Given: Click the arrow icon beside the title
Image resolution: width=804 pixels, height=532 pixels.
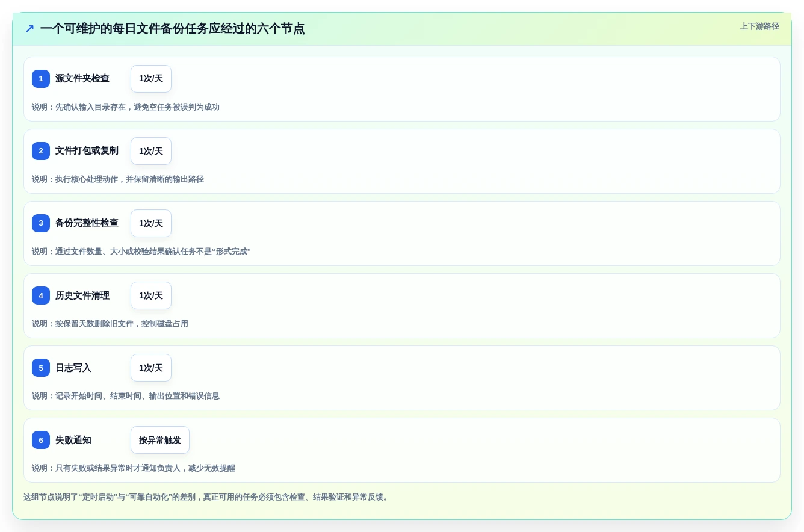Looking at the screenshot, I should (x=29, y=28).
